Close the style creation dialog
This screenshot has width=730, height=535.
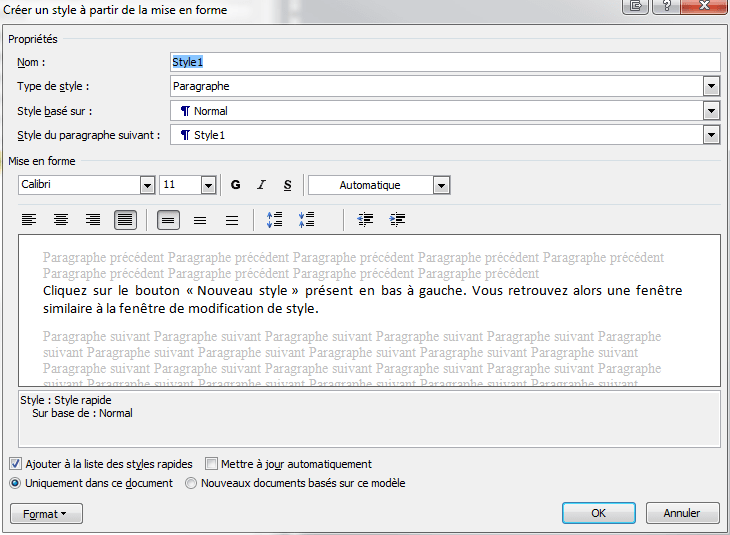704,6
